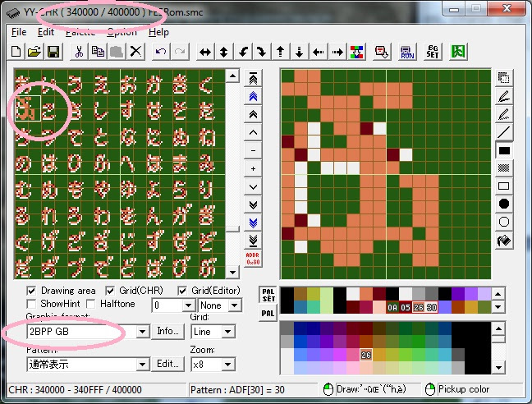
Task: Click the New file icon
Action: (x=16, y=52)
